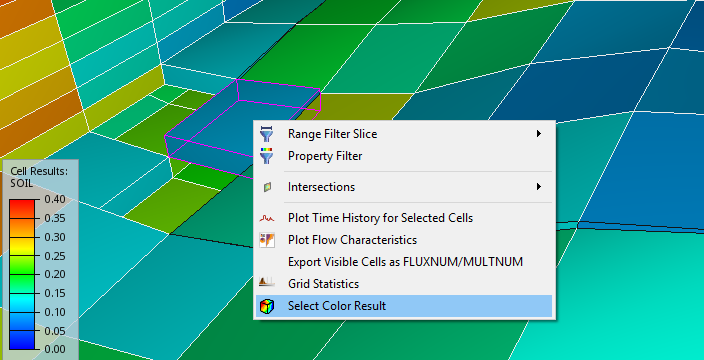This screenshot has height=360, width=704.
Task: Expand the Intersections submenu arrow
Action: (x=539, y=187)
